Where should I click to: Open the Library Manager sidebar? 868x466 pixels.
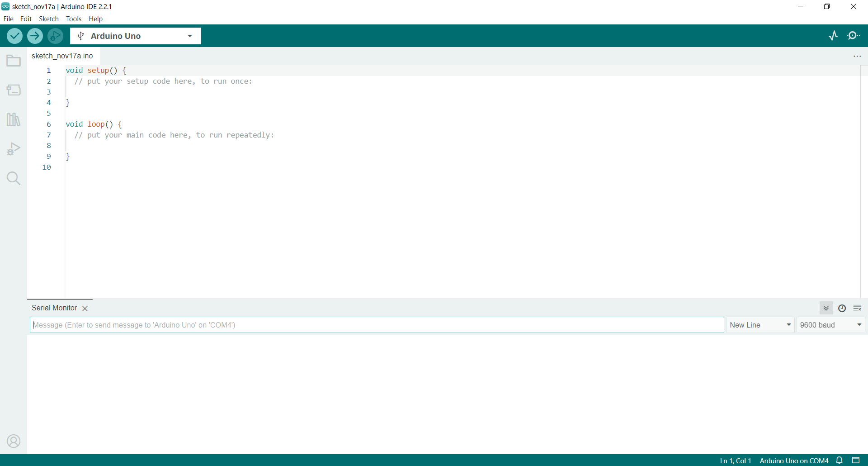click(x=14, y=119)
